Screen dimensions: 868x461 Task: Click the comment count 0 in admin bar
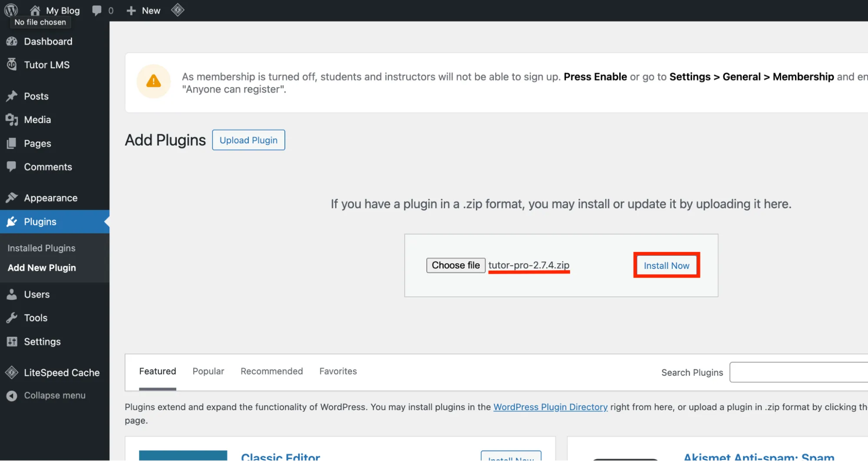click(111, 10)
